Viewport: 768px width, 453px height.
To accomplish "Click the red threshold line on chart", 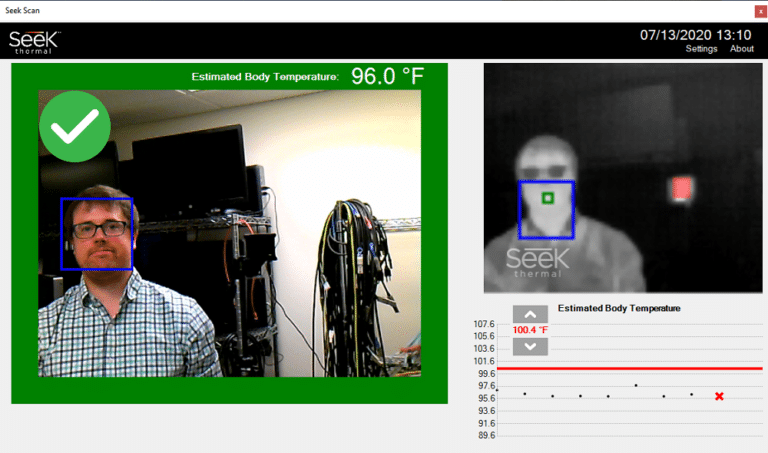I will point(629,368).
